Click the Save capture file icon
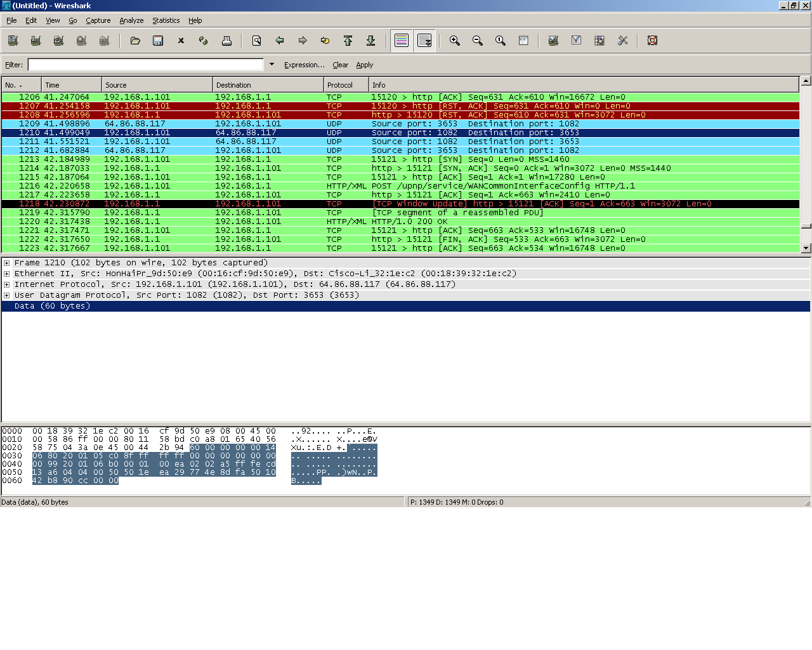The height and width of the screenshot is (650, 812). click(158, 41)
